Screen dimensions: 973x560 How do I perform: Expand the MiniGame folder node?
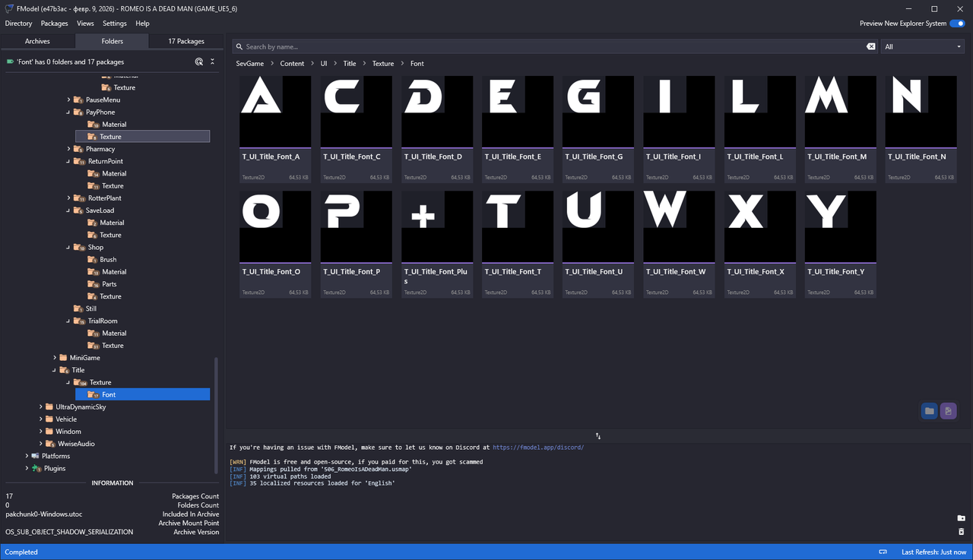[55, 357]
